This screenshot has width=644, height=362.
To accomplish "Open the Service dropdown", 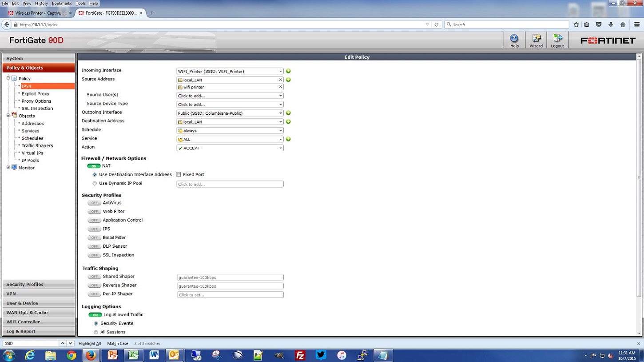I will [230, 139].
